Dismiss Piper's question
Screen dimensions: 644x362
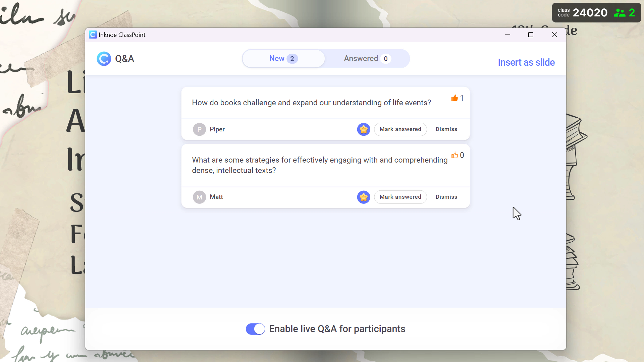click(446, 129)
